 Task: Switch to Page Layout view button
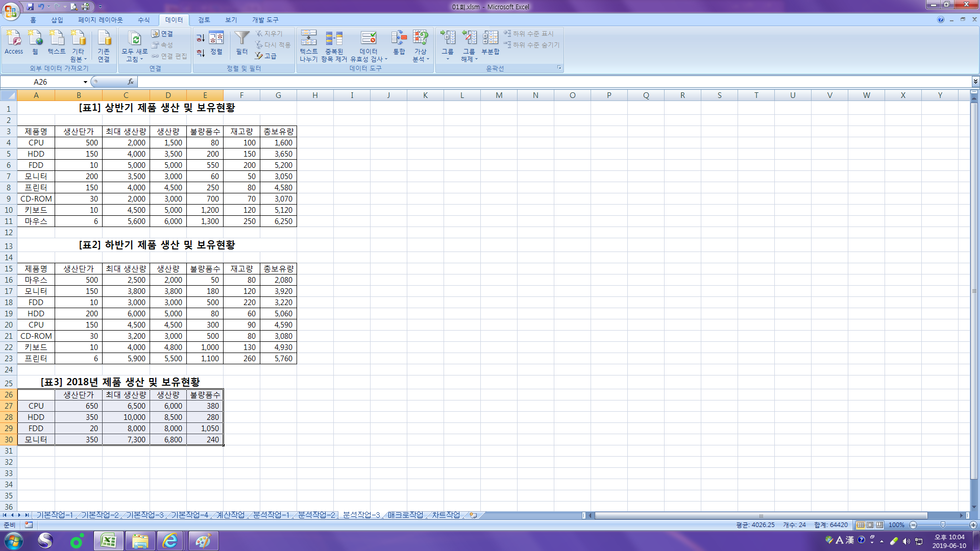click(x=870, y=525)
